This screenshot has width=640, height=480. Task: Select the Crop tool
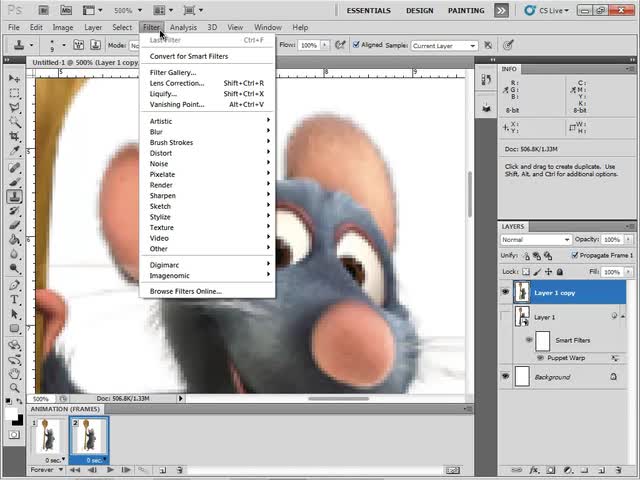14,136
